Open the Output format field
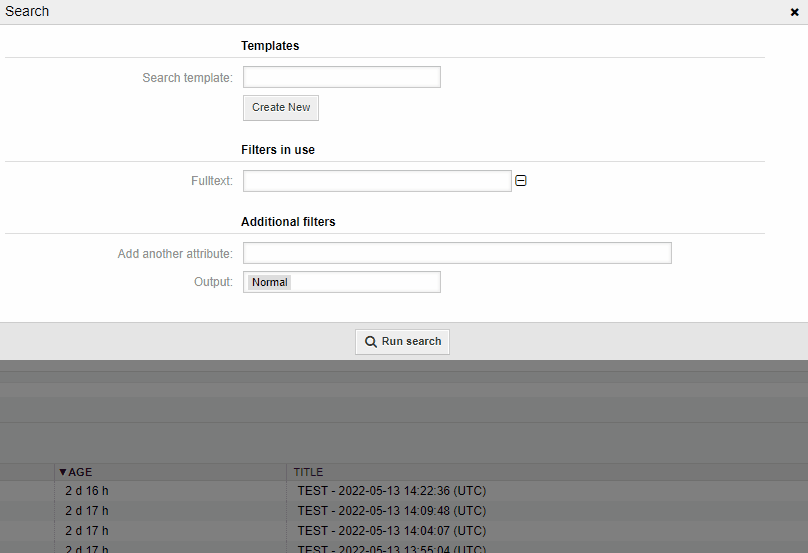The width and height of the screenshot is (808, 553). 341,282
